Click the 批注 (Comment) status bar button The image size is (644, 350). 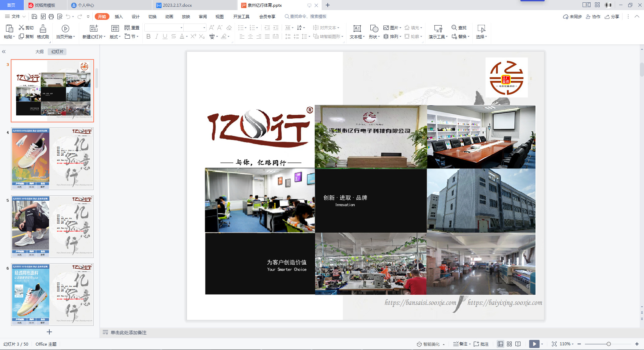481,344
